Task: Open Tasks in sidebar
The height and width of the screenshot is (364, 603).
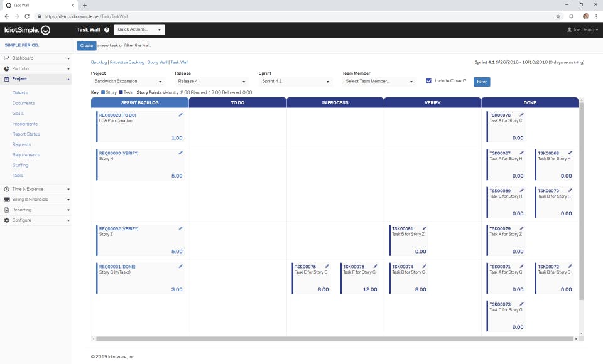Action: coord(18,175)
